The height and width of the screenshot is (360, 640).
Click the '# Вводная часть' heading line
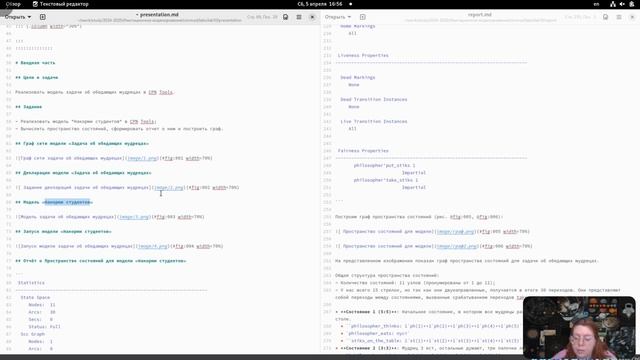[x=35, y=63]
